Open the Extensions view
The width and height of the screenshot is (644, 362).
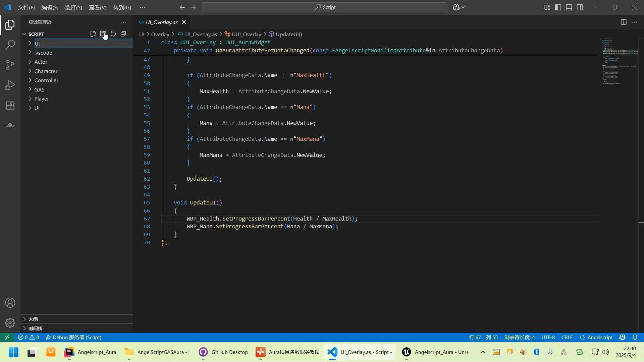(10, 105)
